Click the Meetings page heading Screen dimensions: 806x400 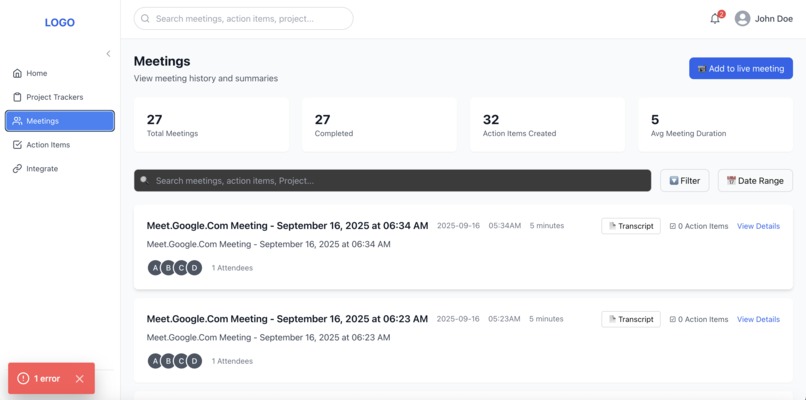(x=162, y=61)
